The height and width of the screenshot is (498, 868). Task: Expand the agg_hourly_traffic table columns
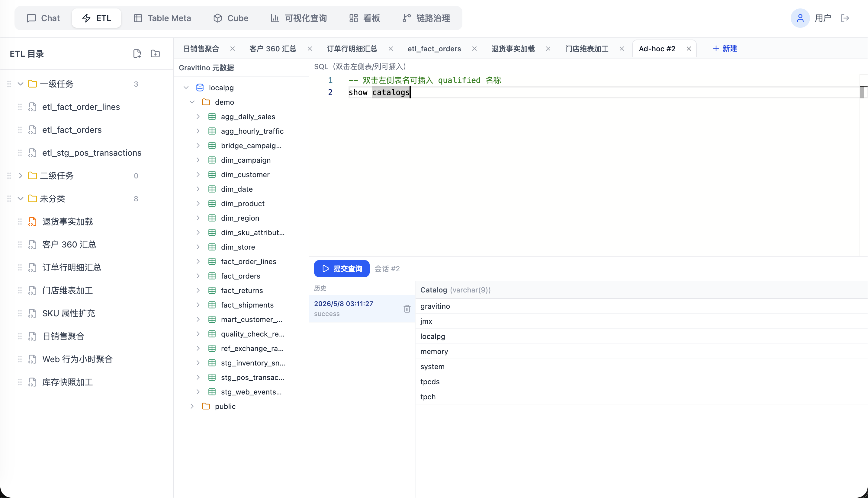click(x=198, y=131)
